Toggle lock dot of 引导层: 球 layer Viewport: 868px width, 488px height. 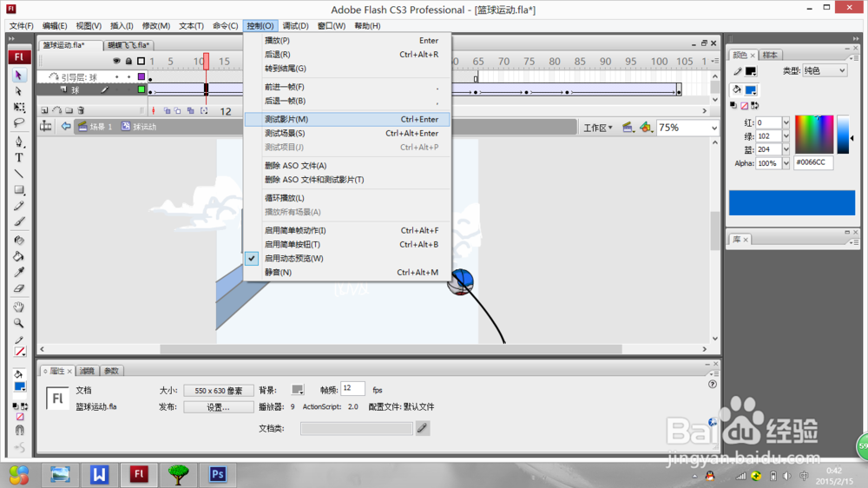pyautogui.click(x=129, y=77)
